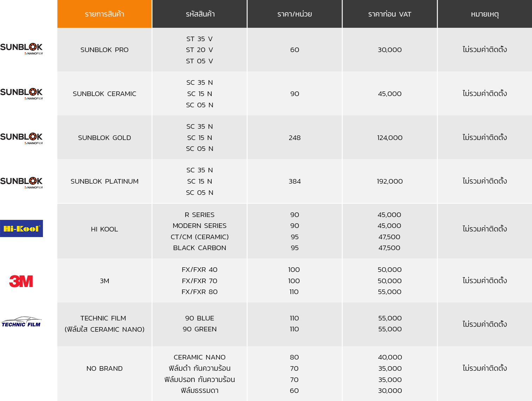Click unit price 60 for SUNBLOK PRO
The height and width of the screenshot is (401, 532).
pyautogui.click(x=295, y=50)
